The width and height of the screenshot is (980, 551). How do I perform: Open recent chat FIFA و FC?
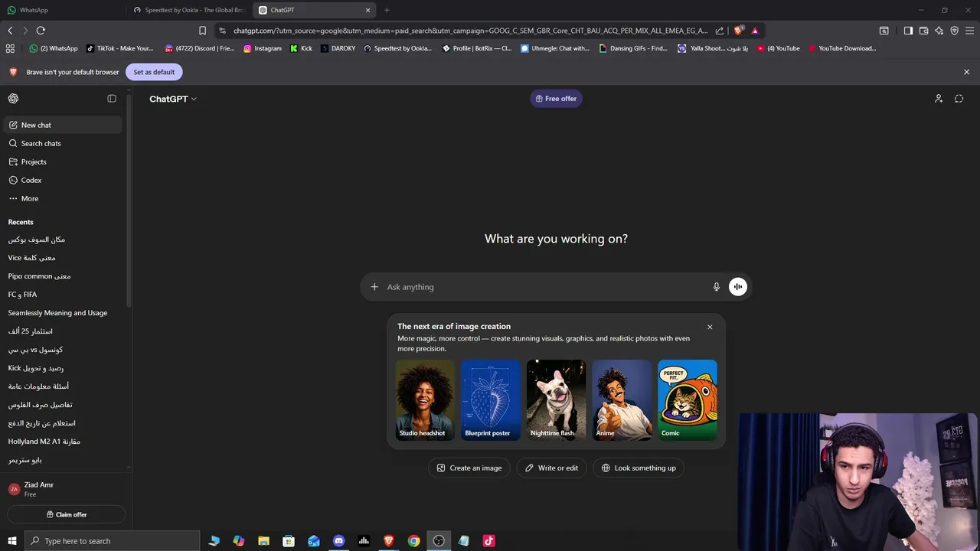coord(63,295)
